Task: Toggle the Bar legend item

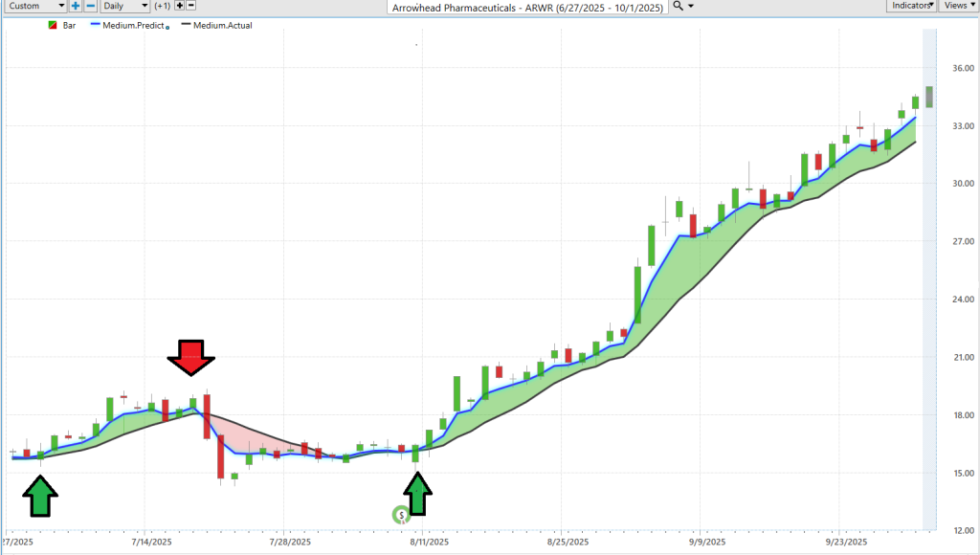Action: 62,26
